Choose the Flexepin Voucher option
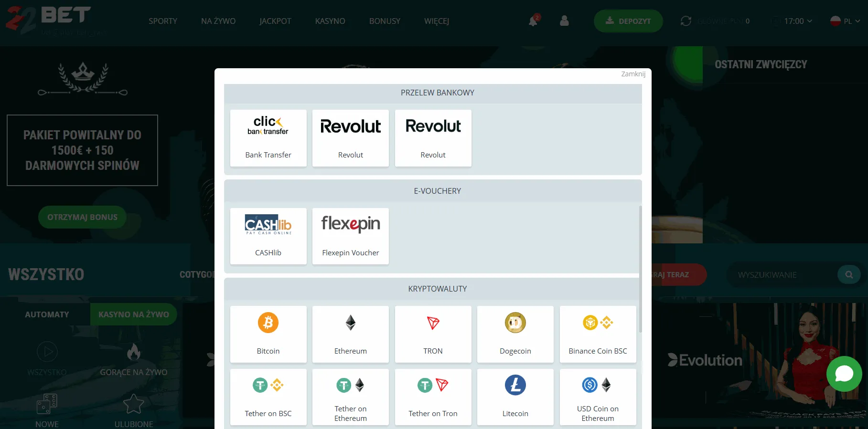The width and height of the screenshot is (868, 429). pos(350,236)
